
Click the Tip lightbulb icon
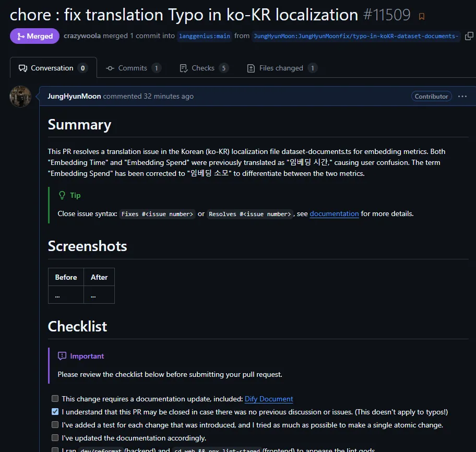pyautogui.click(x=62, y=195)
